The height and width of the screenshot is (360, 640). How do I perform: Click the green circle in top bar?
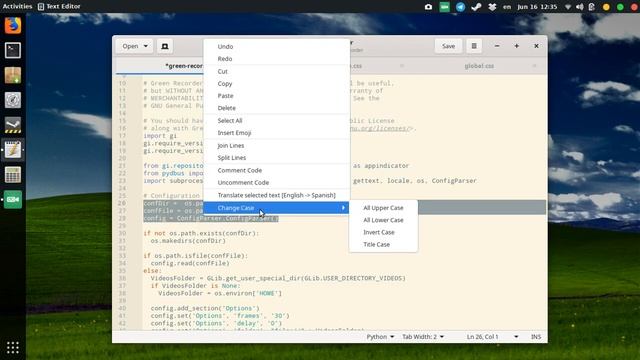click(620, 7)
